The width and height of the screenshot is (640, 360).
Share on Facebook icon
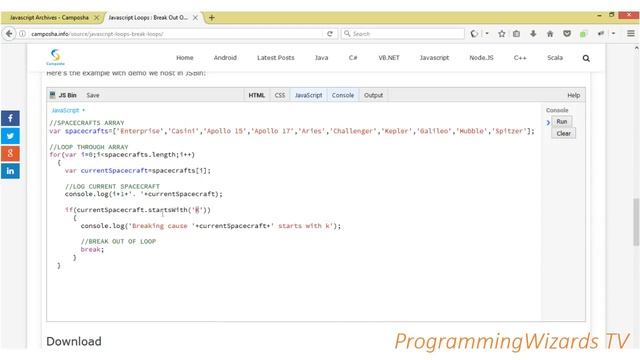(10, 118)
